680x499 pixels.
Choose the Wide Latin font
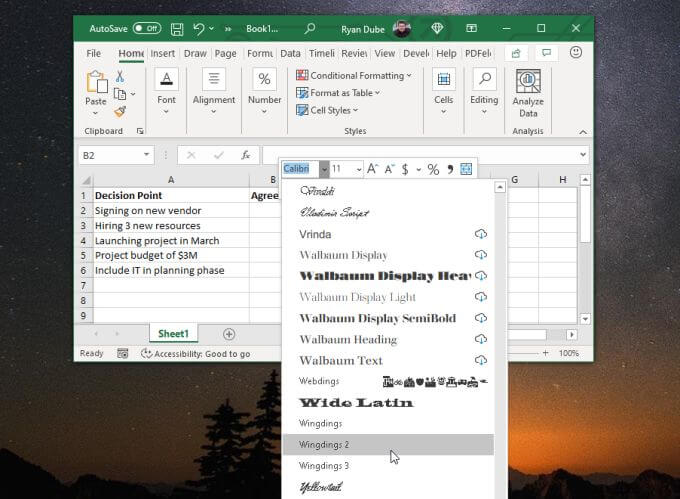click(357, 402)
